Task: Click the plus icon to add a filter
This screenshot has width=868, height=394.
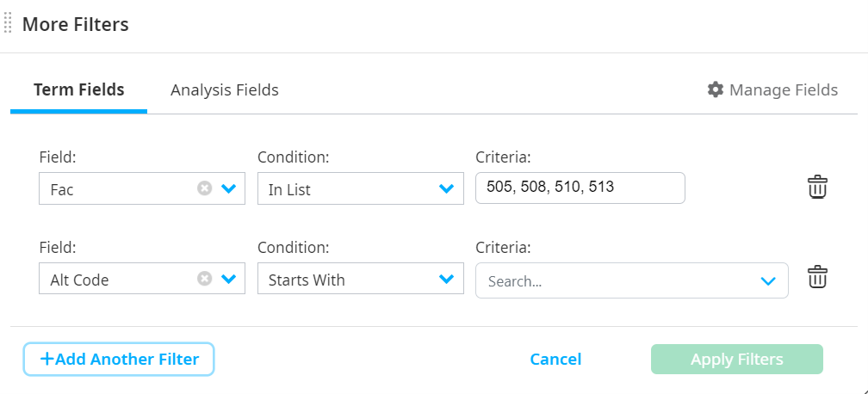Action: [x=46, y=359]
